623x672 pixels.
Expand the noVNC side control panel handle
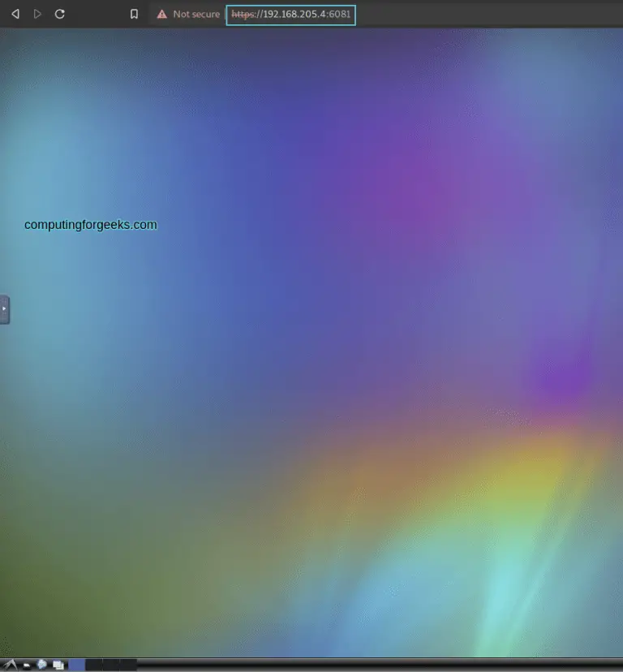[x=4, y=309]
